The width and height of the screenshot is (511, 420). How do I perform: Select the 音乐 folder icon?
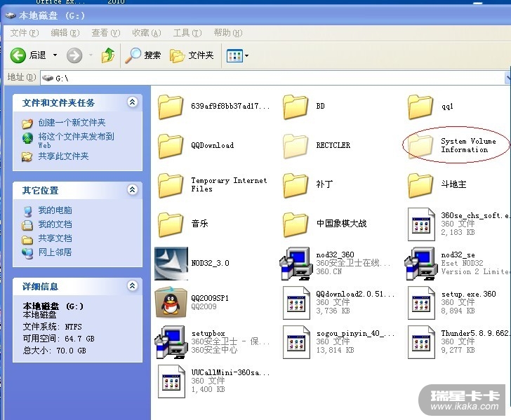pyautogui.click(x=171, y=224)
